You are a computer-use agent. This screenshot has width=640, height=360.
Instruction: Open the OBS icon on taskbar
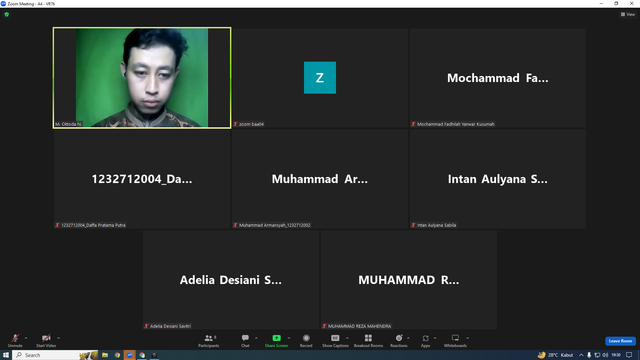(154, 355)
